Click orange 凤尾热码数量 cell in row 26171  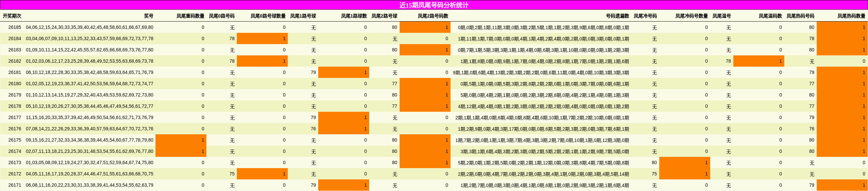coord(842,185)
